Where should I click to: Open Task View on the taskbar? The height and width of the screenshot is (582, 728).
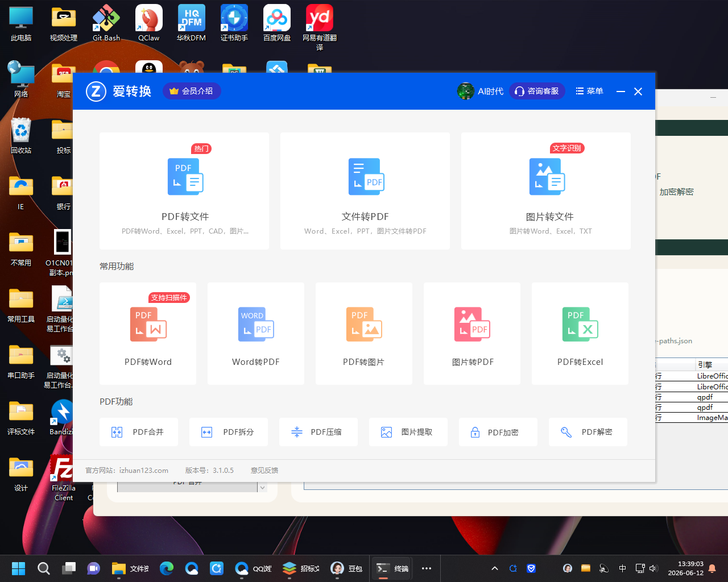click(69, 568)
